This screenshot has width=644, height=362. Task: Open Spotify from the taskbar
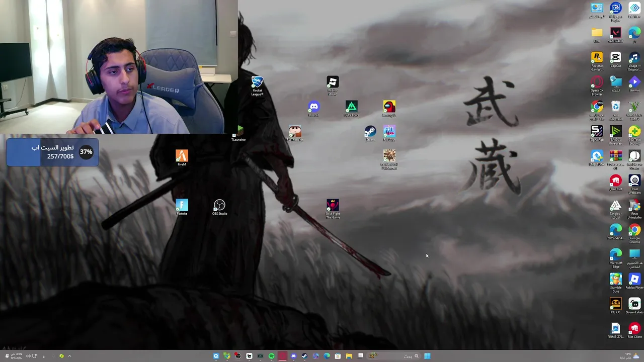click(x=271, y=356)
